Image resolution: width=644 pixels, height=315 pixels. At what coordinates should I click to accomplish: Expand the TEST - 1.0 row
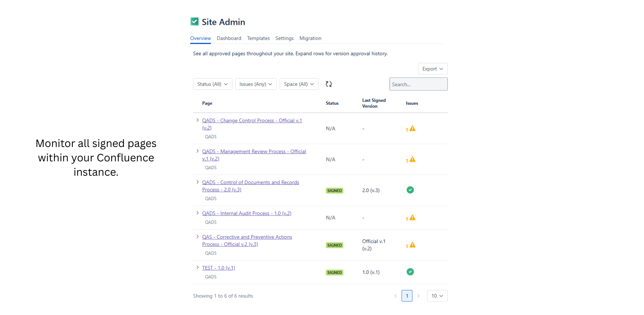point(197,267)
